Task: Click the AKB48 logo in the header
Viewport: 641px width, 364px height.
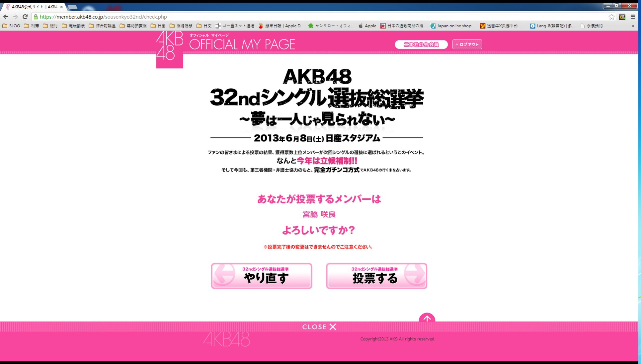Action: pos(170,48)
